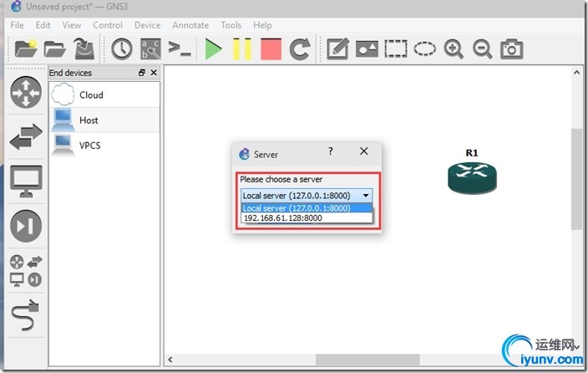Take a screenshot with camera icon
Viewport: 588px width, 373px height.
(511, 49)
